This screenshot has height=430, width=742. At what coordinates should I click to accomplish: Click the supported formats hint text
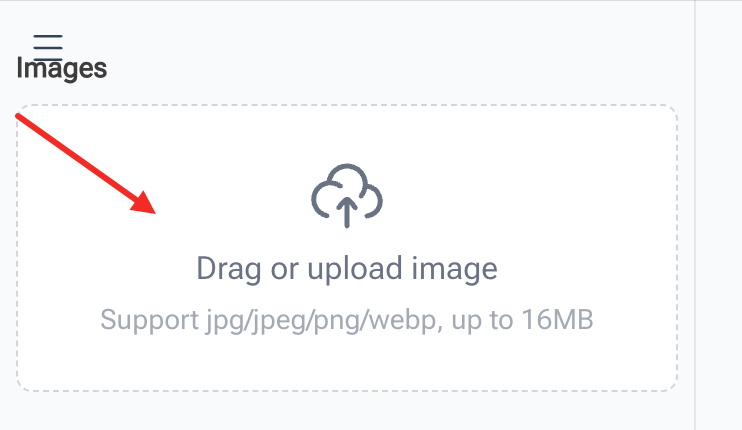pyautogui.click(x=347, y=320)
